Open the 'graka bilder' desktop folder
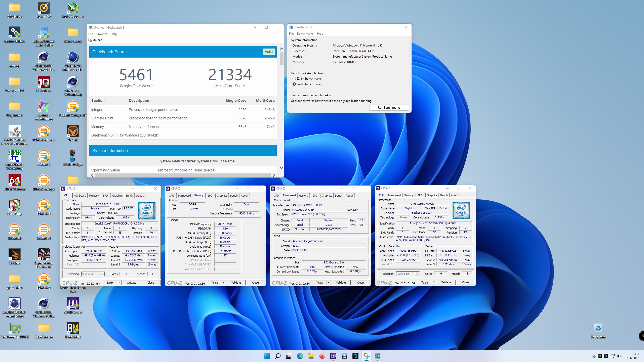The width and height of the screenshot is (644, 362). [x=15, y=281]
